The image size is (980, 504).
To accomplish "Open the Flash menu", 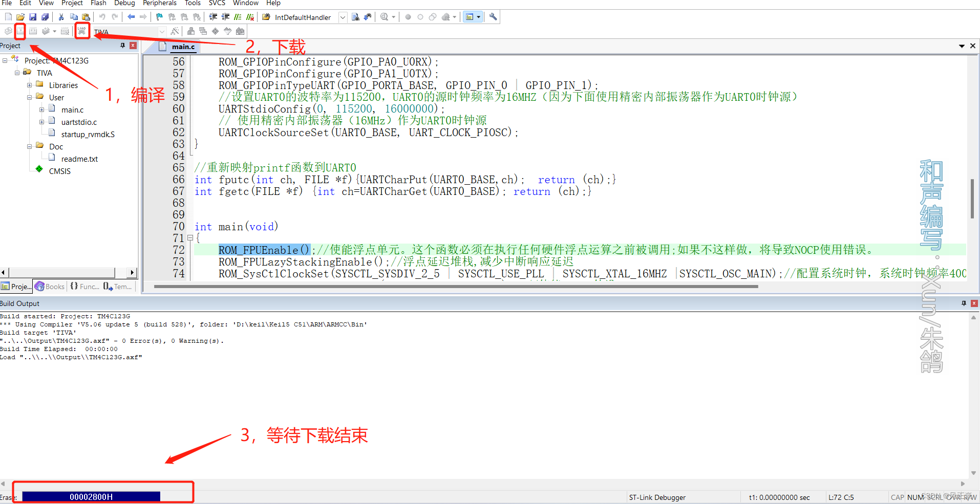I will click(x=98, y=3).
